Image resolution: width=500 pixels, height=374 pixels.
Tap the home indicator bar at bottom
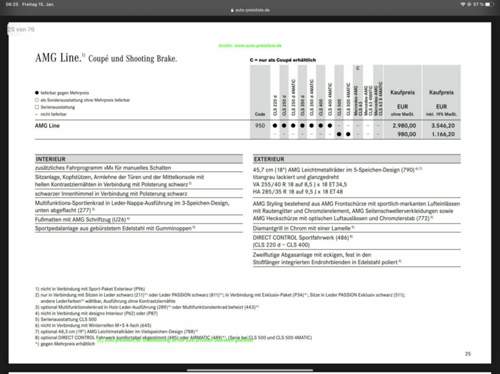click(x=250, y=370)
